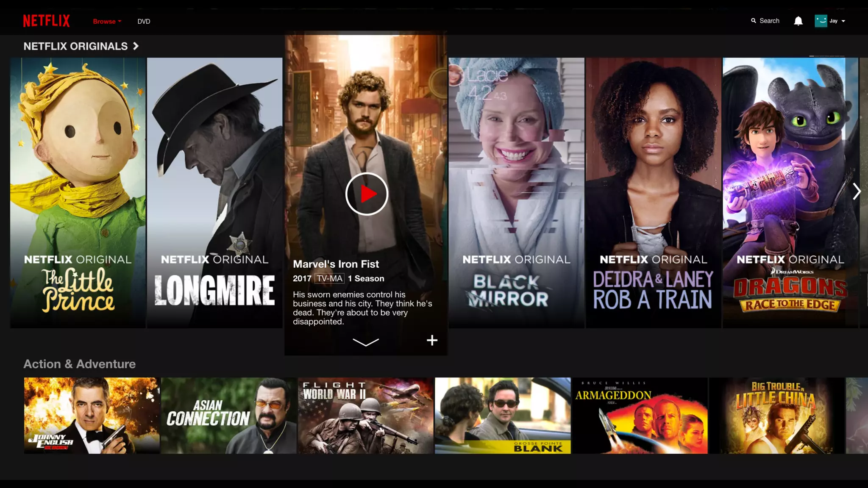The width and height of the screenshot is (868, 488).
Task: Select Dragons Race to the Edge
Action: coord(790,193)
